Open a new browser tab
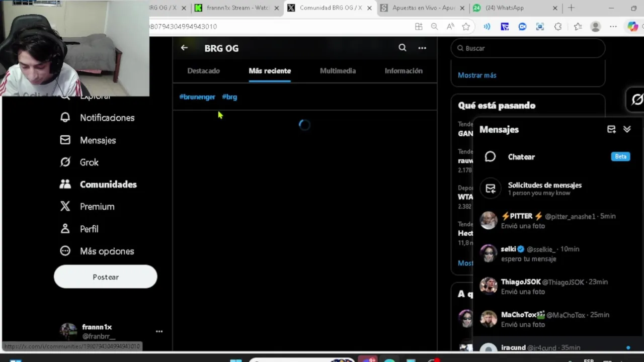 point(571,8)
